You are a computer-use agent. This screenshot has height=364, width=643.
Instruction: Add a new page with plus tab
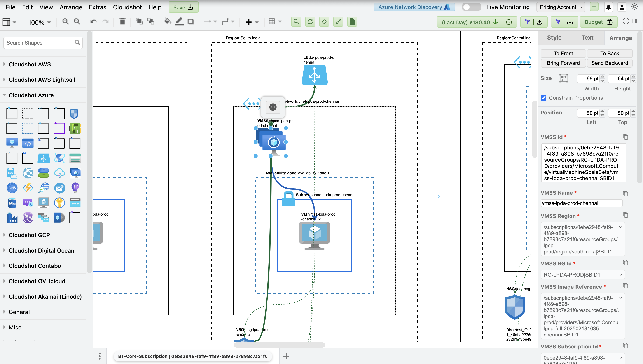(286, 356)
